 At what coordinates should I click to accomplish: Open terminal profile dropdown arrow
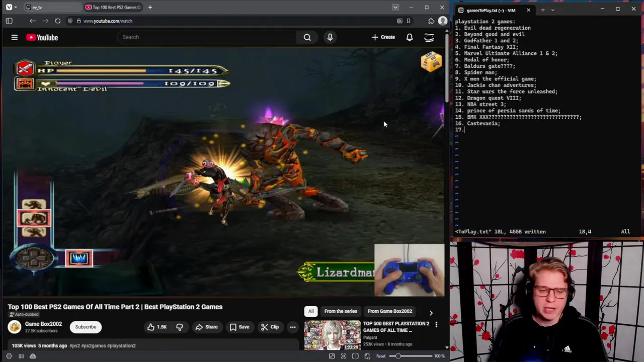pyautogui.click(x=552, y=10)
